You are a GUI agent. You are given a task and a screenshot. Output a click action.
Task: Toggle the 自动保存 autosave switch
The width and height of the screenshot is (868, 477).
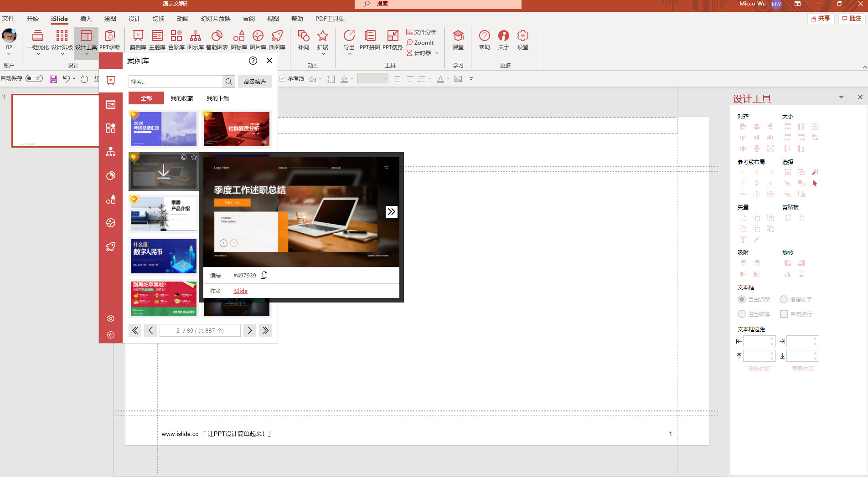pos(34,78)
